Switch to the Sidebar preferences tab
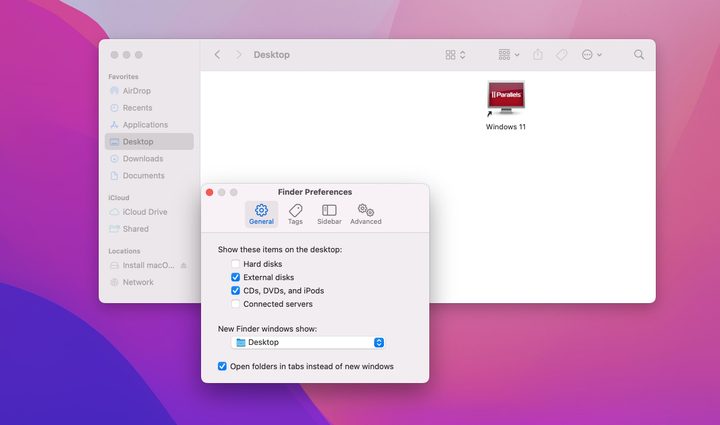This screenshot has width=720, height=425. (329, 214)
